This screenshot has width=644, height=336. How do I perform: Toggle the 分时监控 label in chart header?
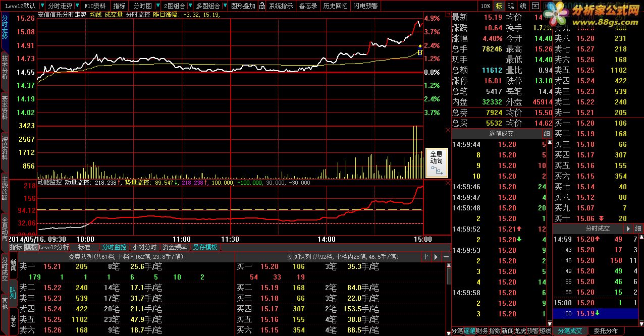138,15
